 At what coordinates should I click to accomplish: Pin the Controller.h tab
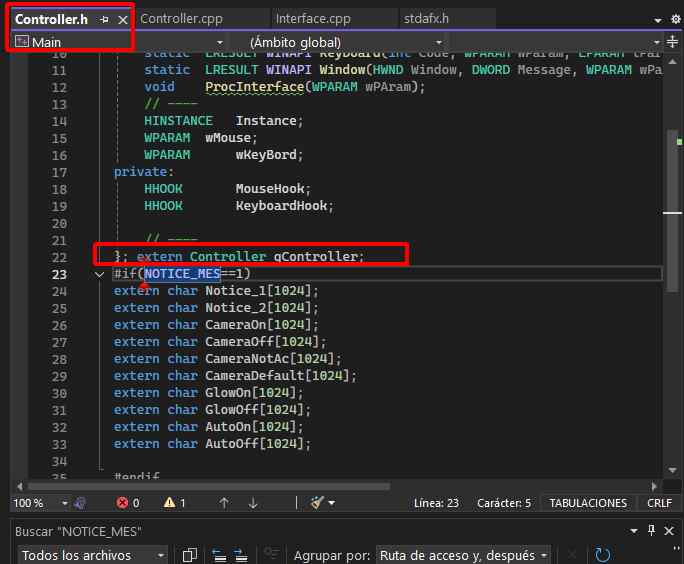[x=104, y=20]
